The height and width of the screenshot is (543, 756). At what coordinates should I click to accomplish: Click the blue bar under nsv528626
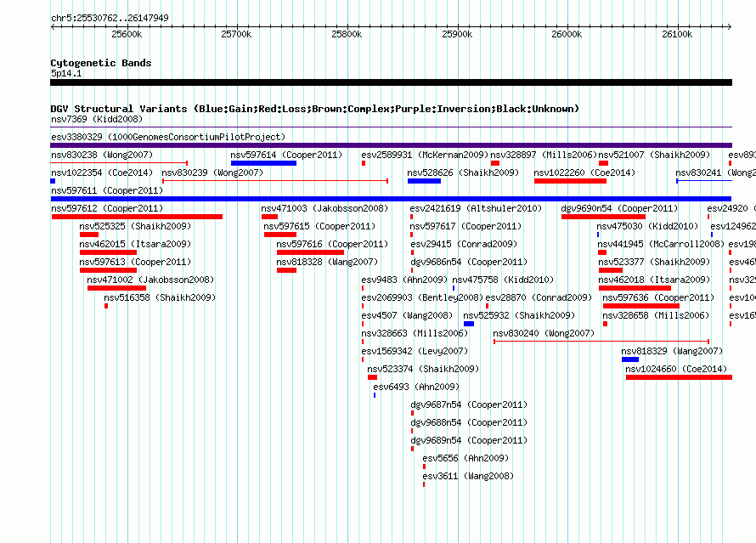[x=424, y=181]
